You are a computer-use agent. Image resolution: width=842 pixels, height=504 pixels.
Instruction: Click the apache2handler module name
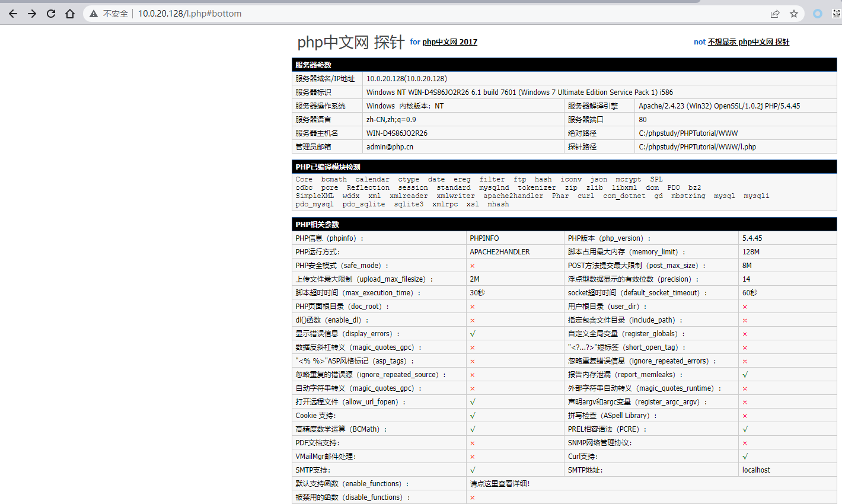coord(513,196)
